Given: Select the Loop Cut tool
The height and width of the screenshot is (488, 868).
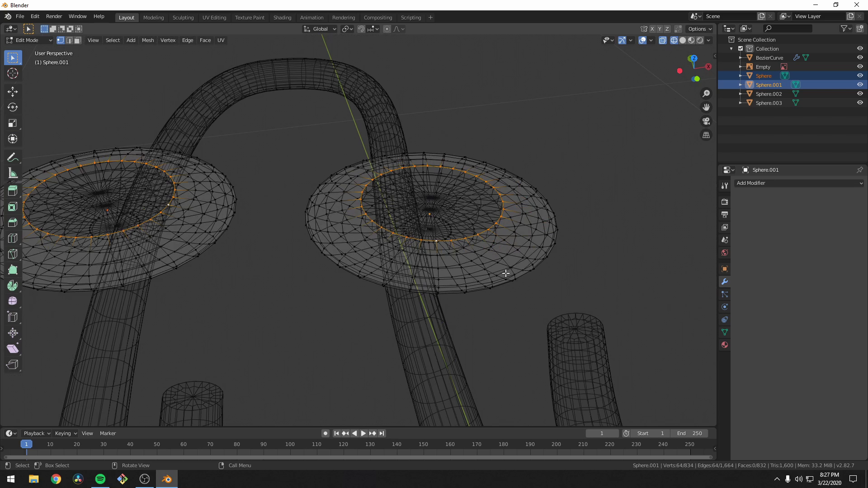Looking at the screenshot, I should [x=13, y=238].
